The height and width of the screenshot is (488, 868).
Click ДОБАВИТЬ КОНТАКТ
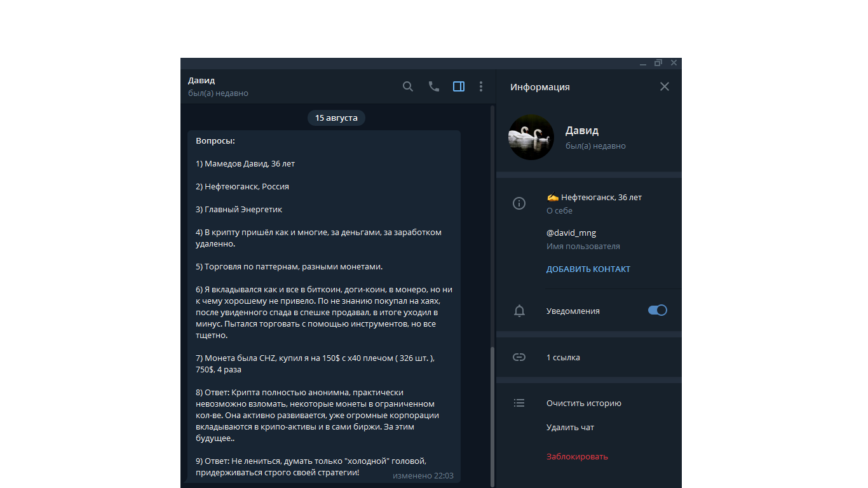[588, 269]
